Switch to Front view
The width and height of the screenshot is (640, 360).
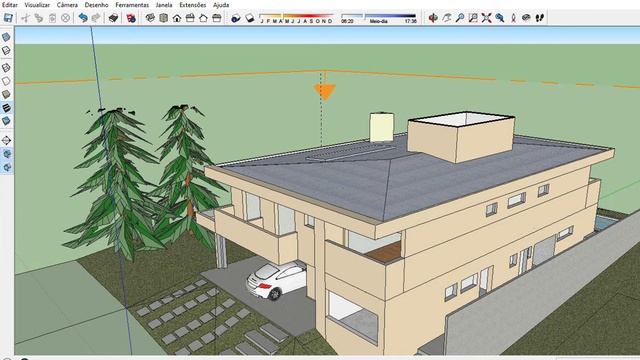click(177, 18)
